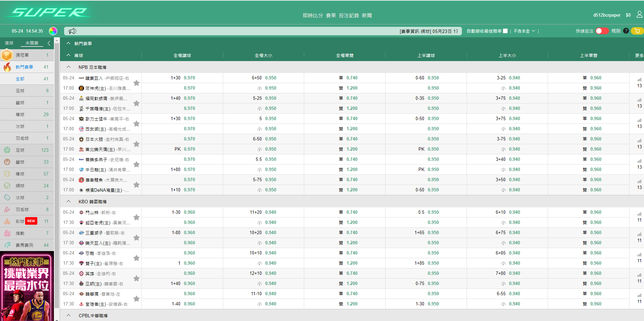Image resolution: width=644 pixels, height=321 pixels.
Task: Open the yellow betting cart icon
Action: point(637,31)
